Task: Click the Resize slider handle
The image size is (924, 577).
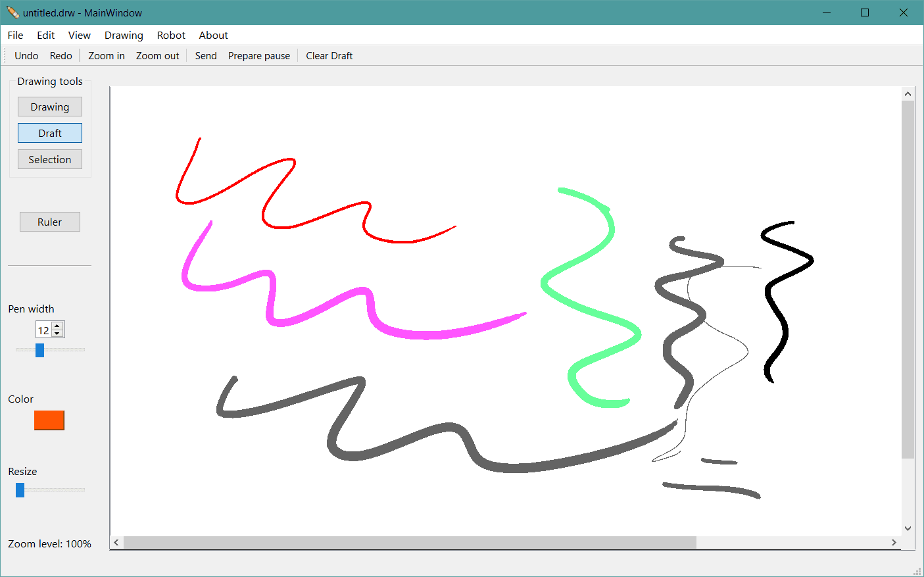Action: click(x=20, y=490)
